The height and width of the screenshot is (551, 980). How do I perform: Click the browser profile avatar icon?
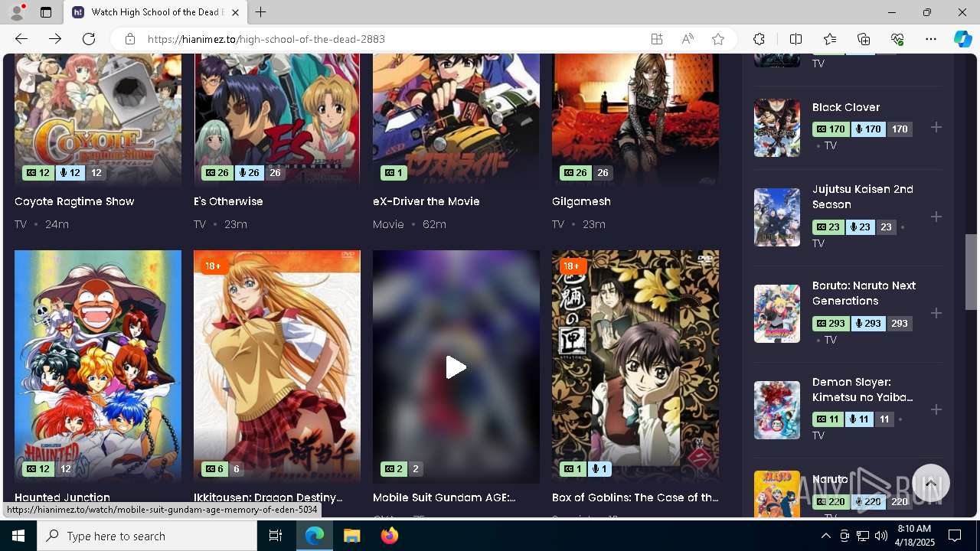17,12
